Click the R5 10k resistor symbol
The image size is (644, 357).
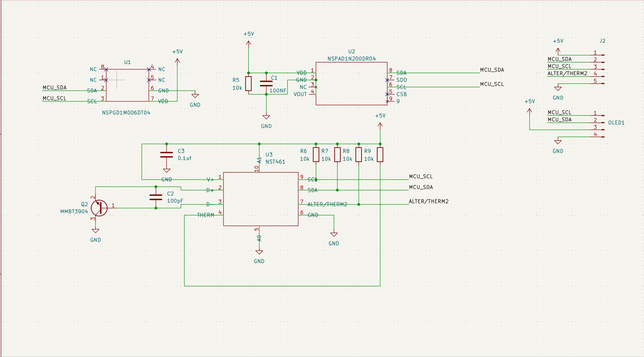248,84
